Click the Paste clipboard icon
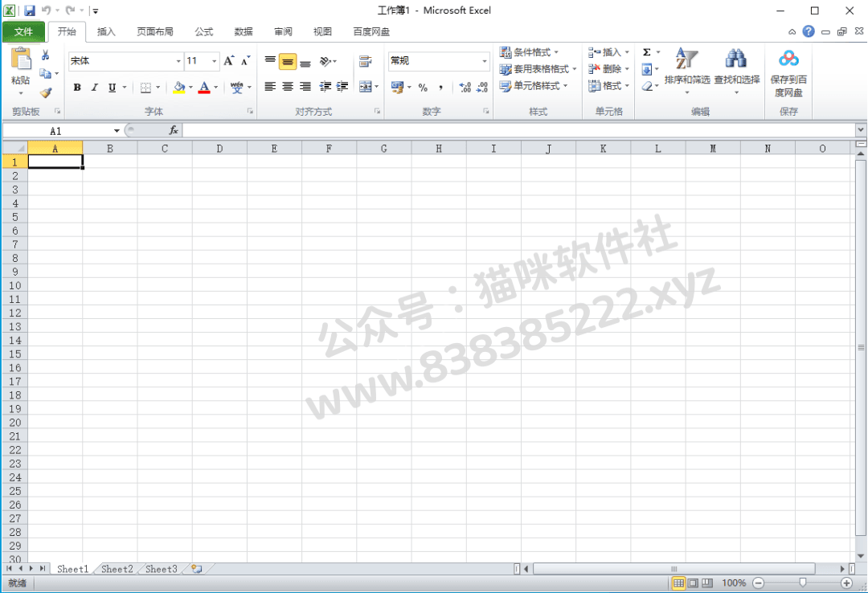The image size is (868, 593). tap(21, 59)
